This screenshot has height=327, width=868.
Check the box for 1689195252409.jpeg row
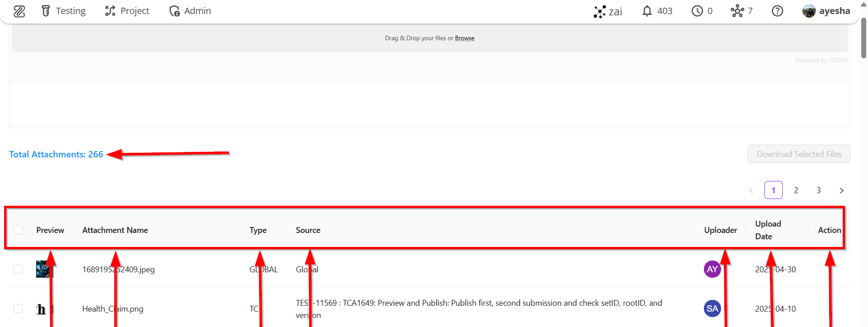pyautogui.click(x=18, y=269)
